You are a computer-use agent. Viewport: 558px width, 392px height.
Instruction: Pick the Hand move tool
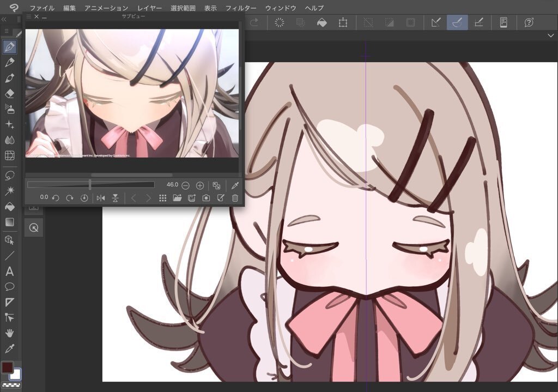9,333
